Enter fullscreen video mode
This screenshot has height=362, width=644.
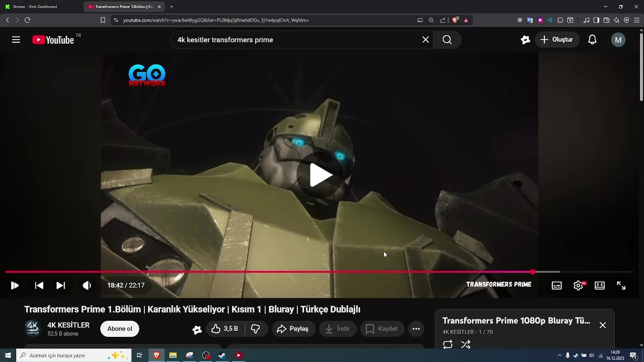click(x=621, y=286)
